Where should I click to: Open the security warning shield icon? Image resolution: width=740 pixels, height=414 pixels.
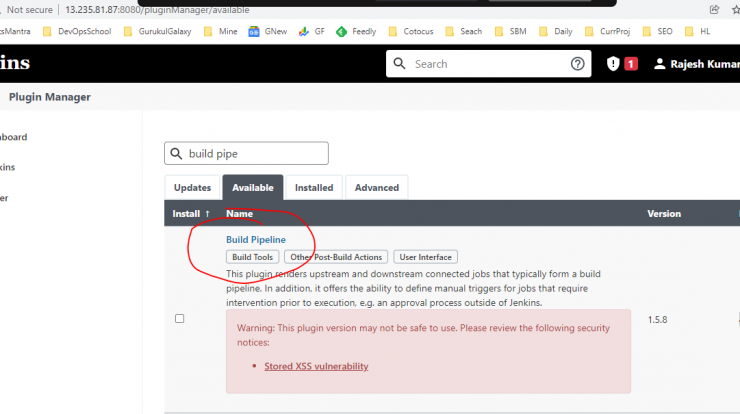[x=613, y=64]
